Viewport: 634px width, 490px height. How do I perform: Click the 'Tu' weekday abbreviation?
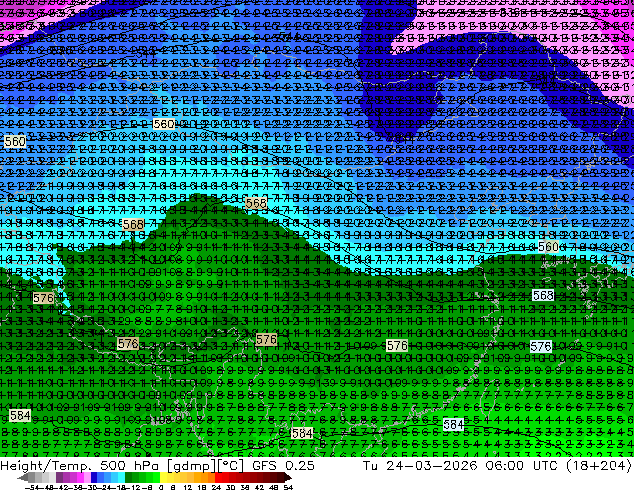[x=370, y=465]
